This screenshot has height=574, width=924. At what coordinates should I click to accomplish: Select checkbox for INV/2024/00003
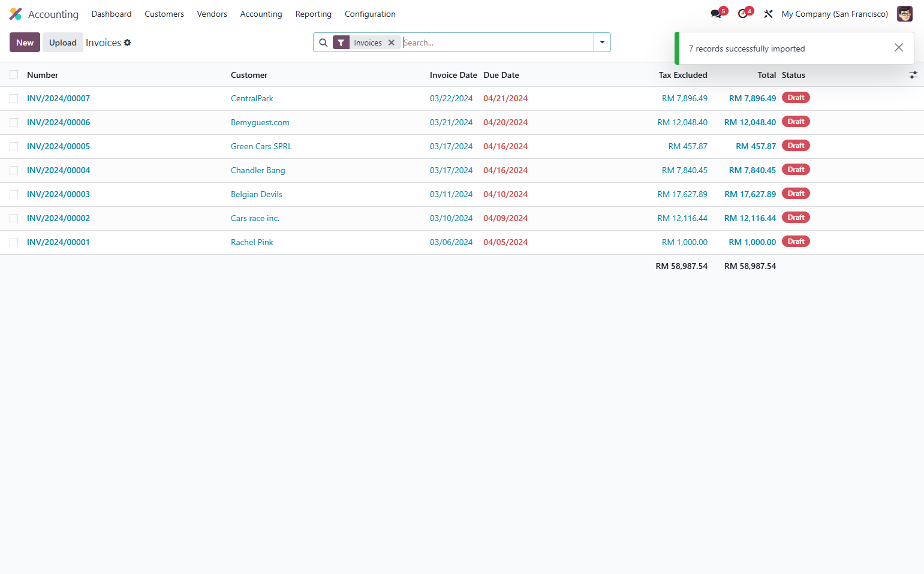coord(14,194)
